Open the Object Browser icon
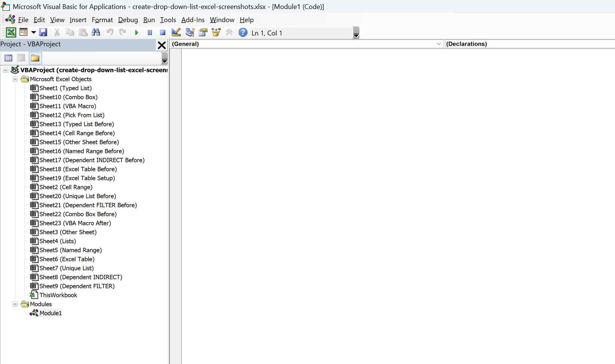The width and height of the screenshot is (615, 364). 216,33
